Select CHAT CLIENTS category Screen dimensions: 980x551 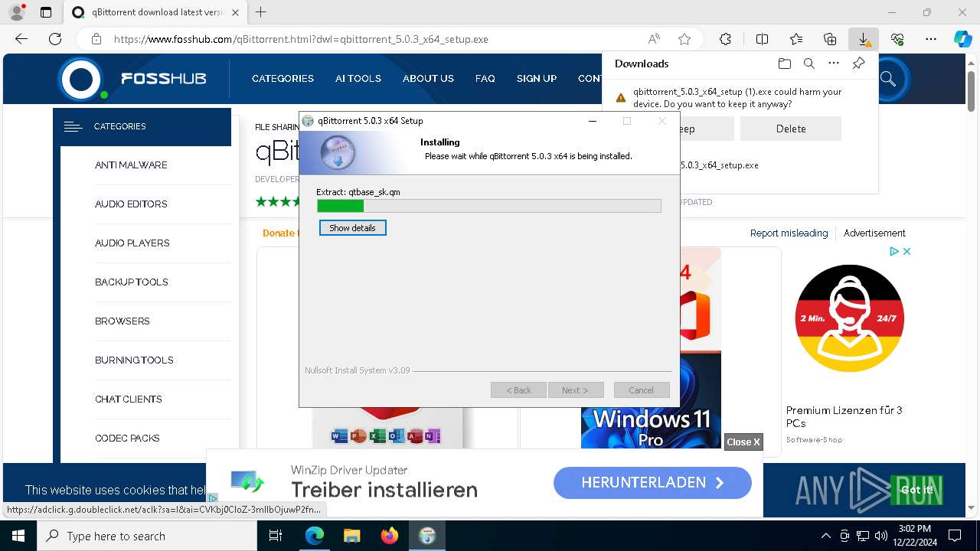(129, 399)
